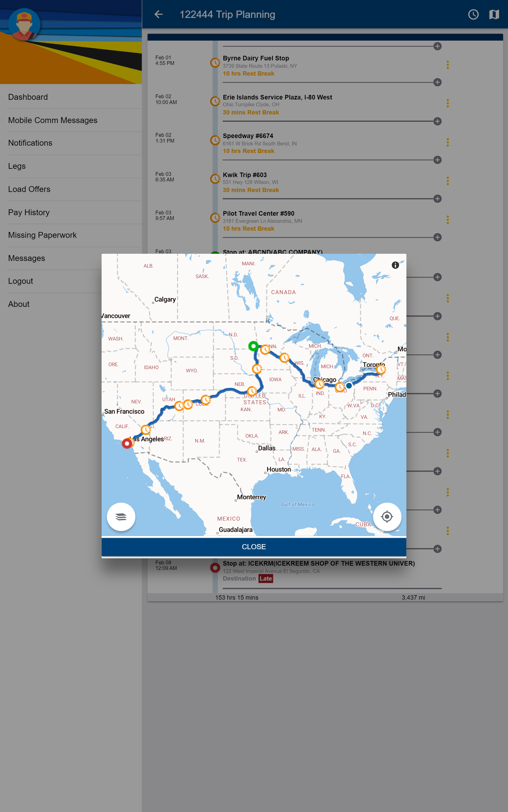Select the ICEKRM destination stop title
The width and height of the screenshot is (508, 812).
[319, 563]
